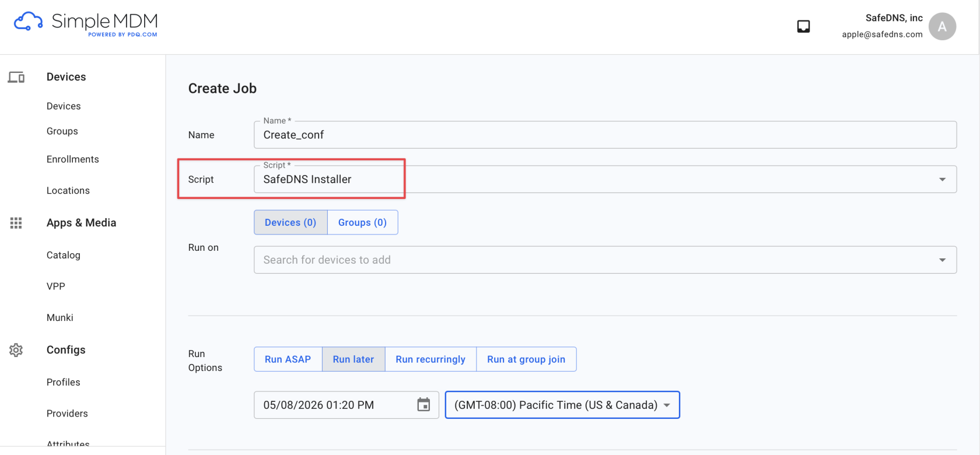Open the Pacific Time timezone dropdown
980x455 pixels.
click(x=562, y=405)
